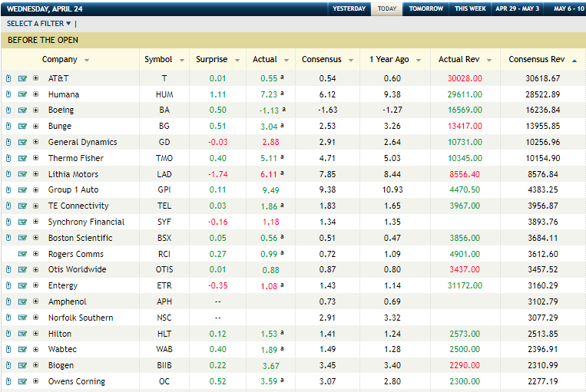
Task: Open the Synchrony Financial company link
Action: [x=86, y=222]
